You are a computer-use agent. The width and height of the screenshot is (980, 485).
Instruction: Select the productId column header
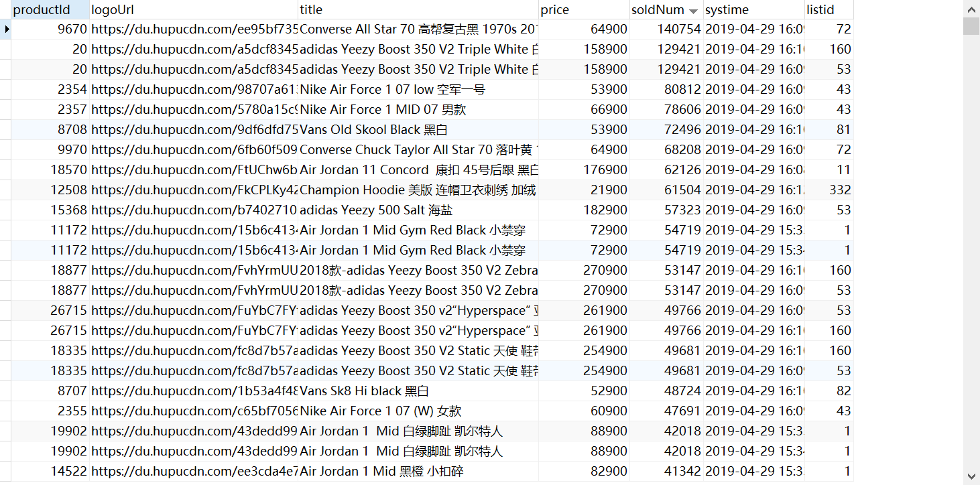point(50,9)
